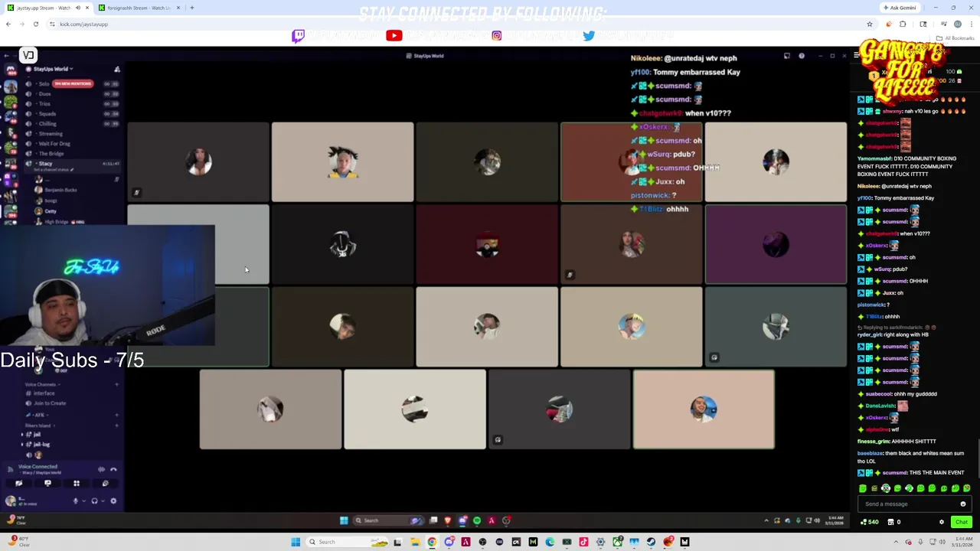Open Discord direct messages home icon
This screenshot has height=551, width=980.
pyautogui.click(x=11, y=70)
